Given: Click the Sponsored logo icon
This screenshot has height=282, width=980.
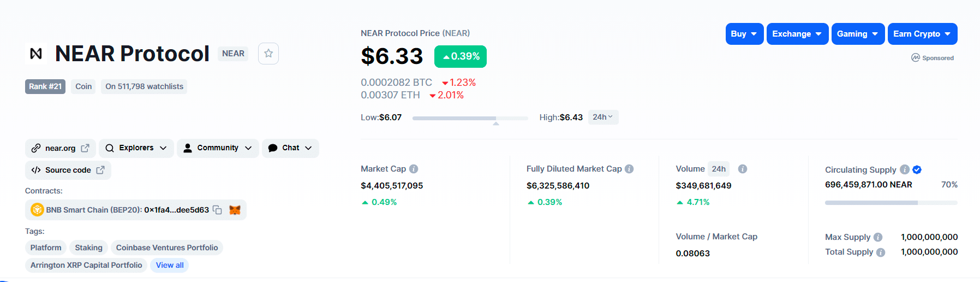Looking at the screenshot, I should click(x=916, y=57).
